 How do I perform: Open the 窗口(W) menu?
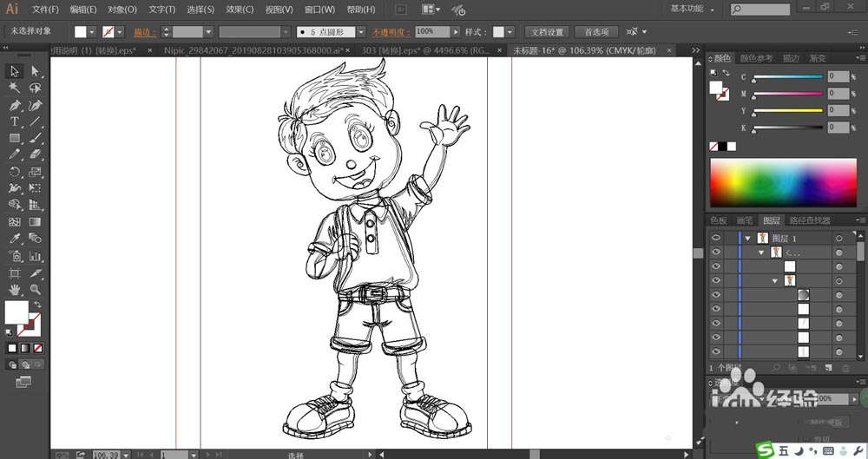[320, 10]
